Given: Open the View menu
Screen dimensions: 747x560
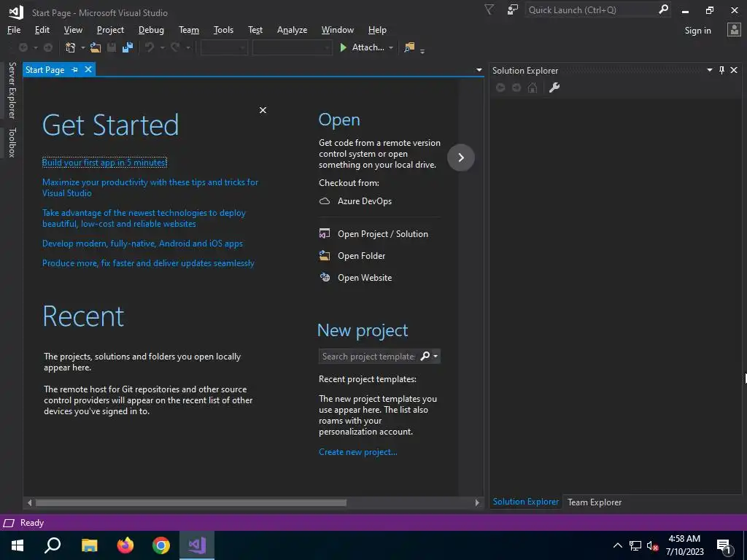Looking at the screenshot, I should pos(73,30).
